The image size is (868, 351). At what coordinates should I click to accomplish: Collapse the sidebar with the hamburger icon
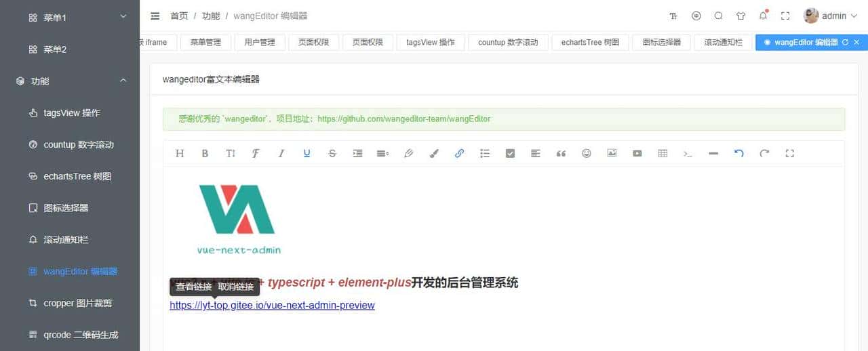[x=155, y=16]
